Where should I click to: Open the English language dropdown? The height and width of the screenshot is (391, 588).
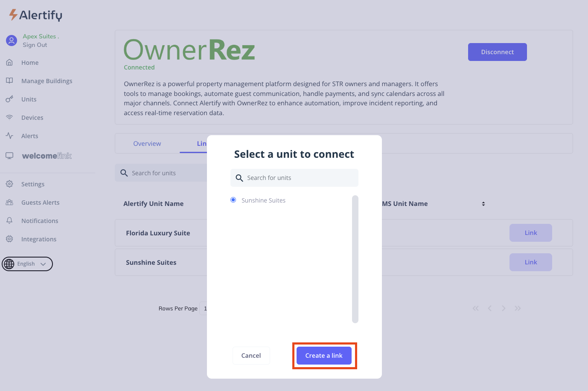coord(27,264)
